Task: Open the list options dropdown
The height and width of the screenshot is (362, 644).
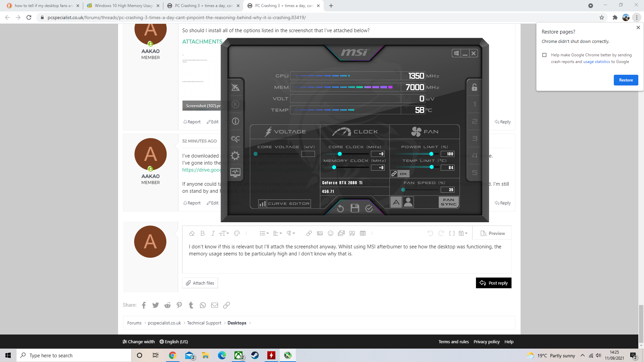Action: pyautogui.click(x=264, y=233)
